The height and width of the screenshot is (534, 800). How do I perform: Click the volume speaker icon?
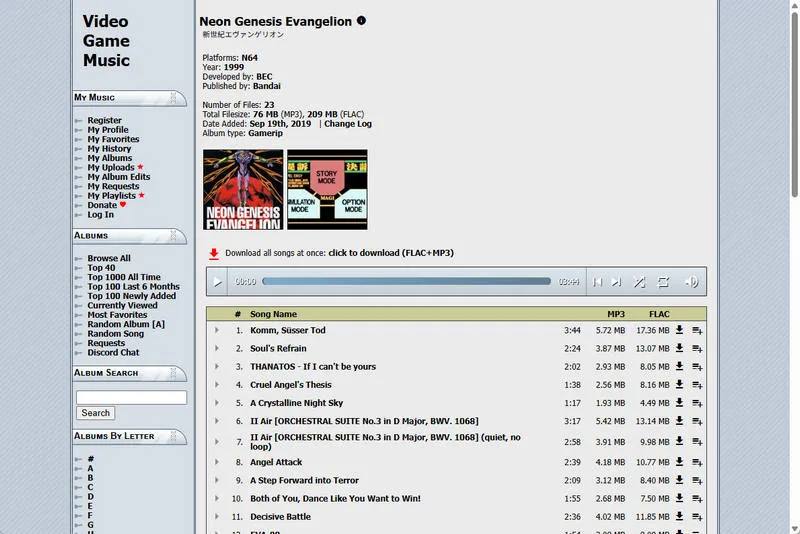pyautogui.click(x=691, y=282)
